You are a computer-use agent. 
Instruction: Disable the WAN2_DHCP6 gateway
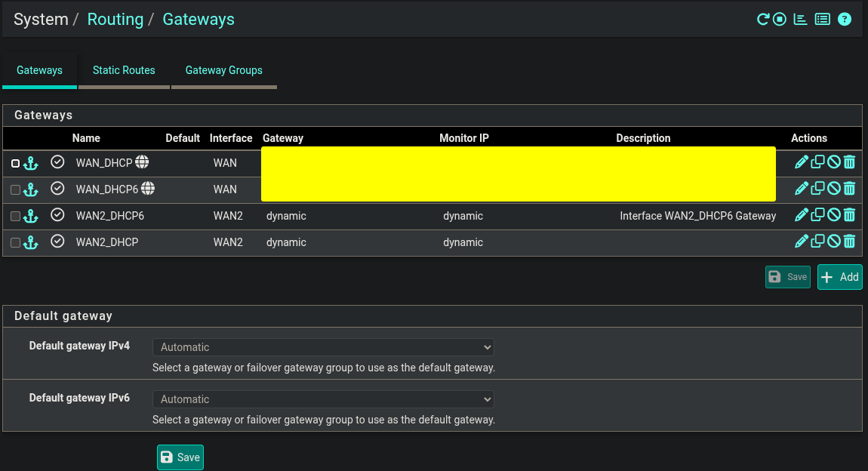(x=833, y=215)
